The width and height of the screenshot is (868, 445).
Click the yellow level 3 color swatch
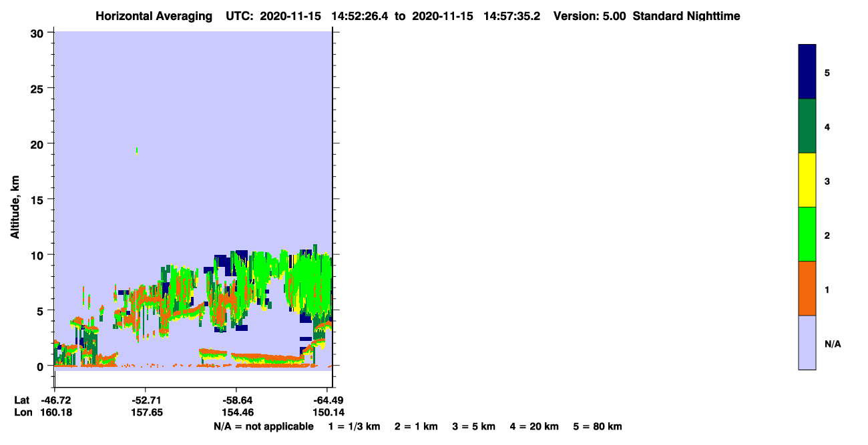(x=807, y=180)
